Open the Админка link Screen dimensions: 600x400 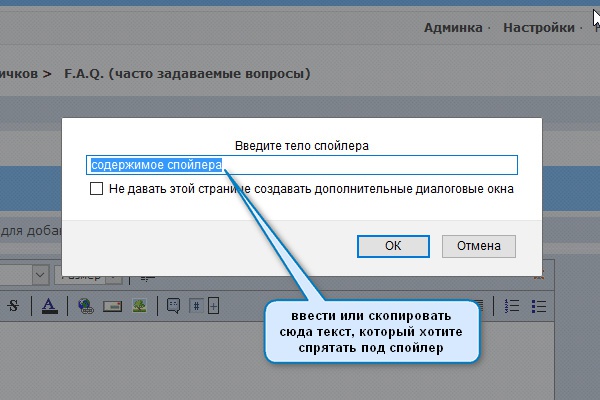(x=453, y=28)
